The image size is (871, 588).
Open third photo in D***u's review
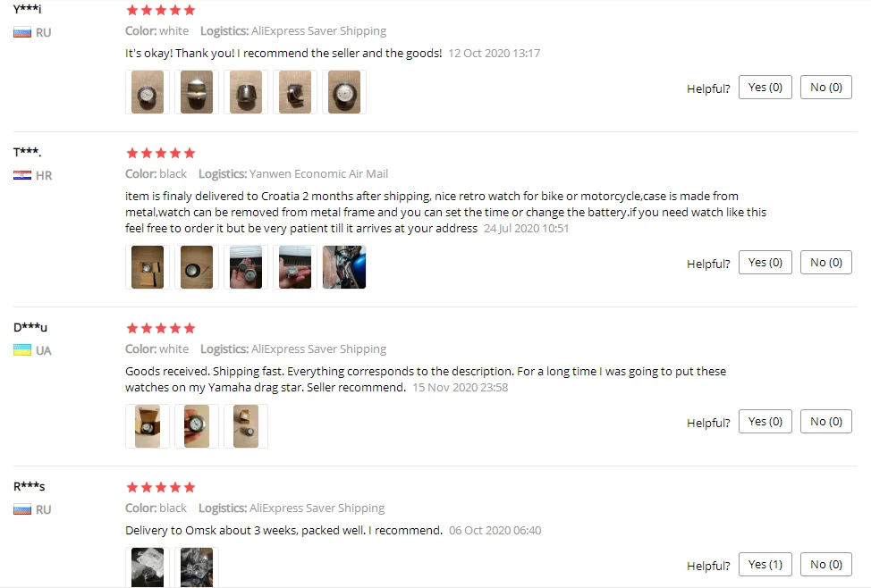(246, 426)
